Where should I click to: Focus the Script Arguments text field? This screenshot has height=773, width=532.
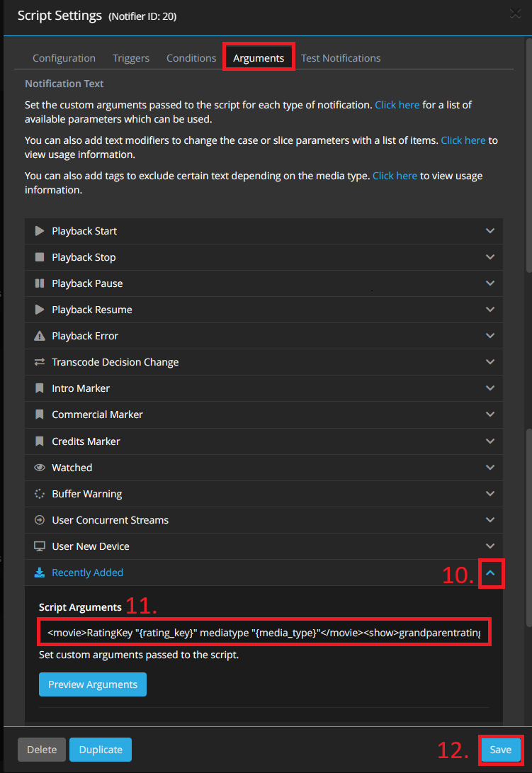coord(264,632)
